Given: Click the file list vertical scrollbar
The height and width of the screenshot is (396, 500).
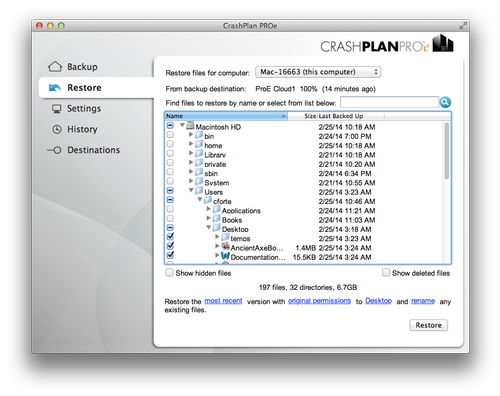Looking at the screenshot, I should pyautogui.click(x=447, y=151).
